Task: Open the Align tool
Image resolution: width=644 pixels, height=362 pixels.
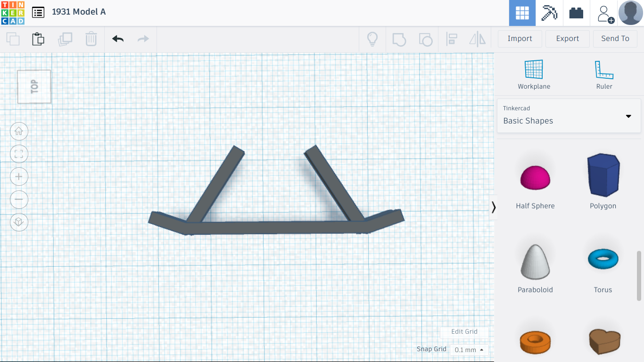Action: click(x=452, y=39)
